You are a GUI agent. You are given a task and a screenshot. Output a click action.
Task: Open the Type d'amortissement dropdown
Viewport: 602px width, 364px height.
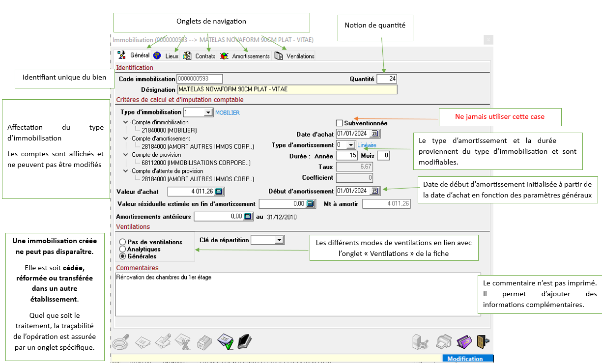pos(351,145)
